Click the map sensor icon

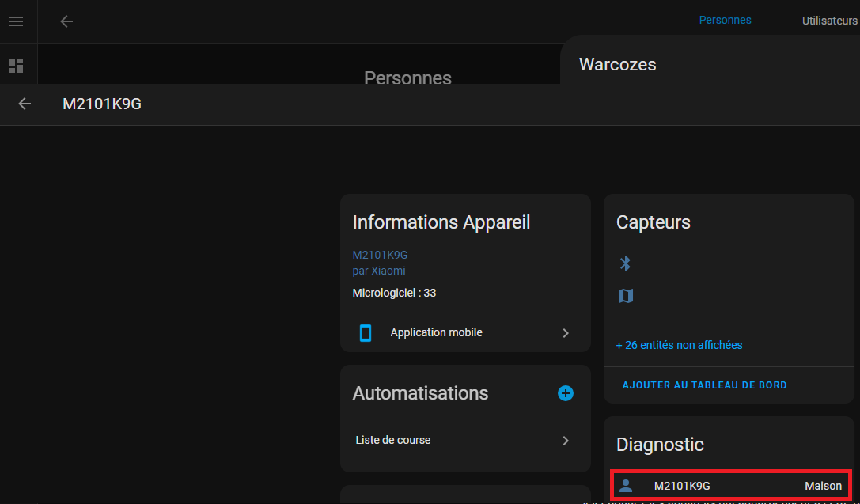coord(625,296)
